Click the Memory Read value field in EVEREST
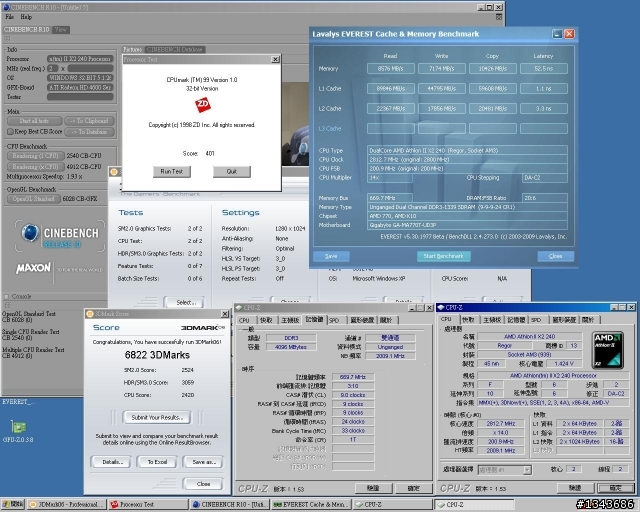Image resolution: width=640 pixels, height=512 pixels. click(391, 69)
